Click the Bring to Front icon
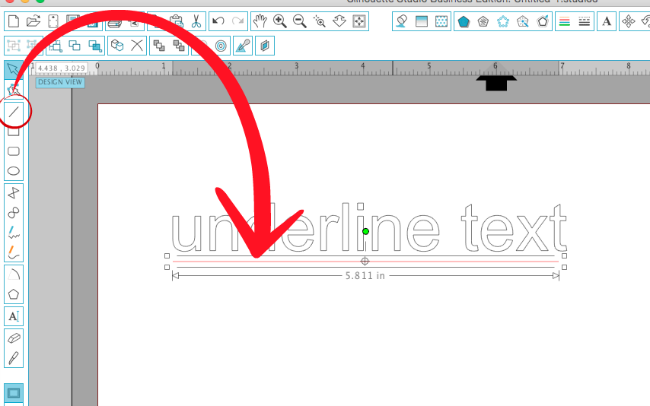This screenshot has width=650, height=406. click(159, 45)
